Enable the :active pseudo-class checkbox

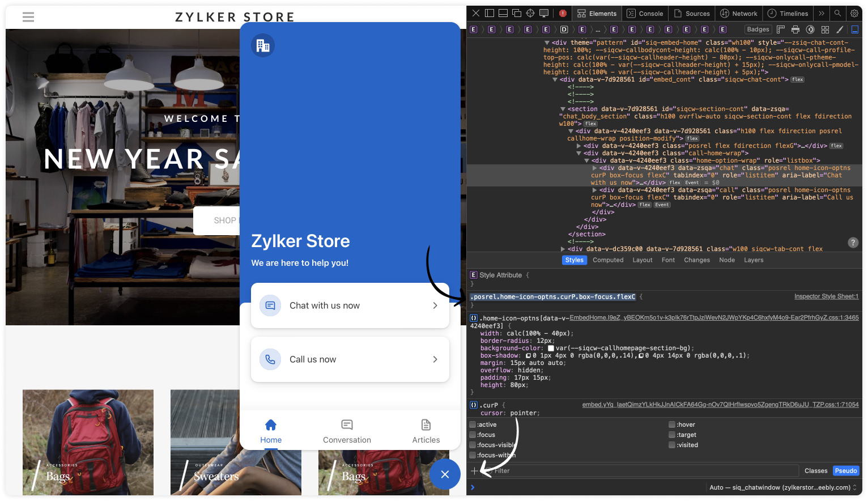coord(473,425)
